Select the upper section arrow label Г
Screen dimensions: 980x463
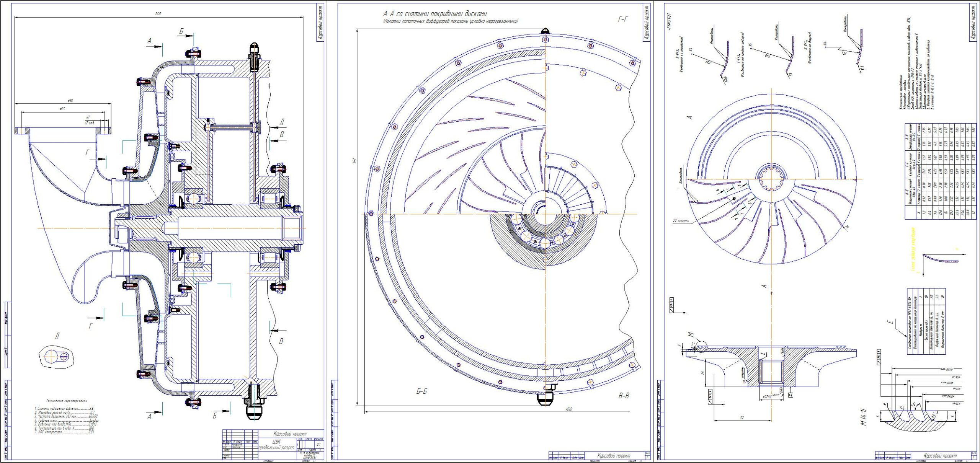[x=88, y=153]
